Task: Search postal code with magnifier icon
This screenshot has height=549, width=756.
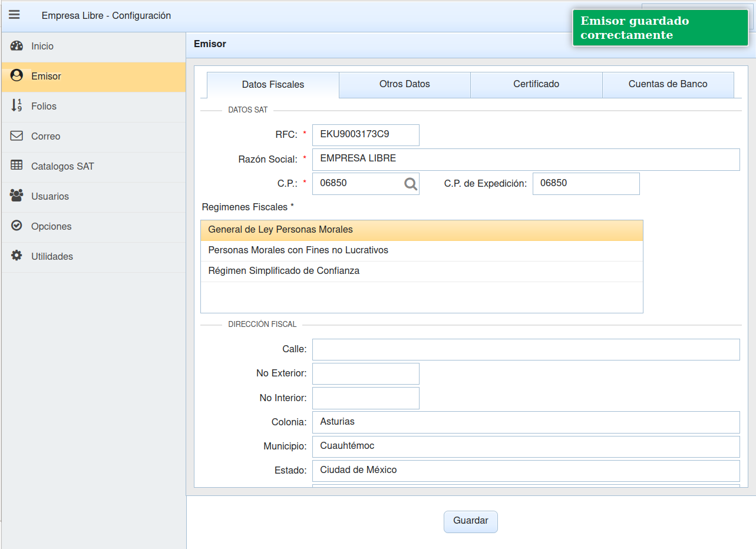Action: click(x=411, y=184)
